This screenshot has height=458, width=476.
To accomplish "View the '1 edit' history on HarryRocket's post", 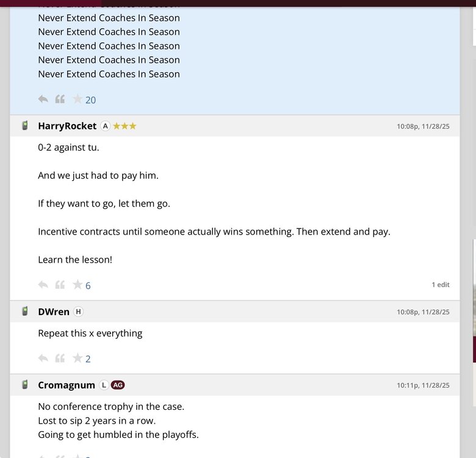I will tap(441, 285).
